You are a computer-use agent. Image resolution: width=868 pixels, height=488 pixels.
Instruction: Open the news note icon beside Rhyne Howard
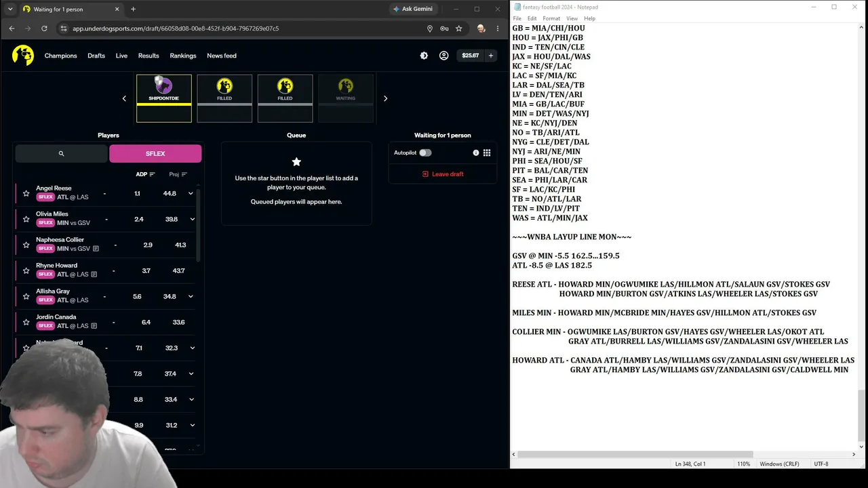click(94, 274)
